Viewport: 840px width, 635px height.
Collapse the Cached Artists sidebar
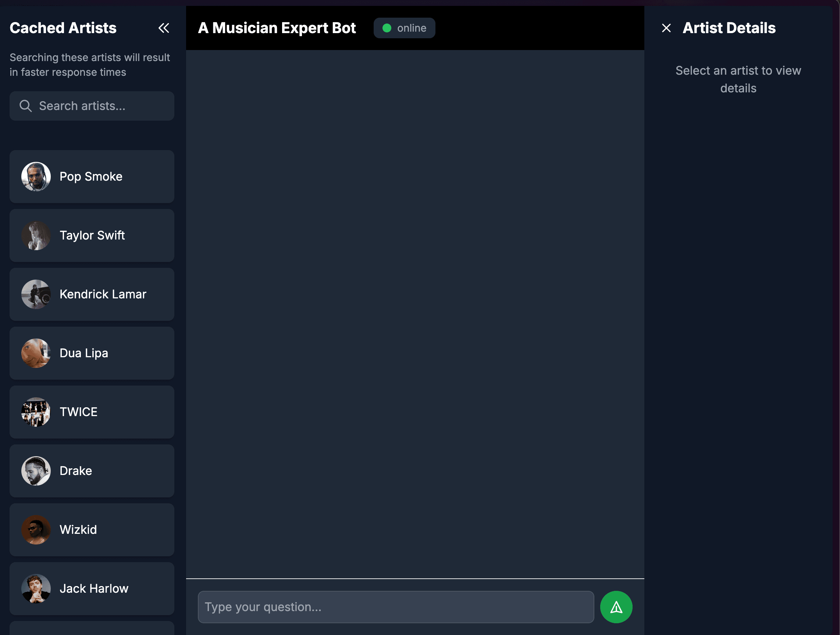[164, 28]
